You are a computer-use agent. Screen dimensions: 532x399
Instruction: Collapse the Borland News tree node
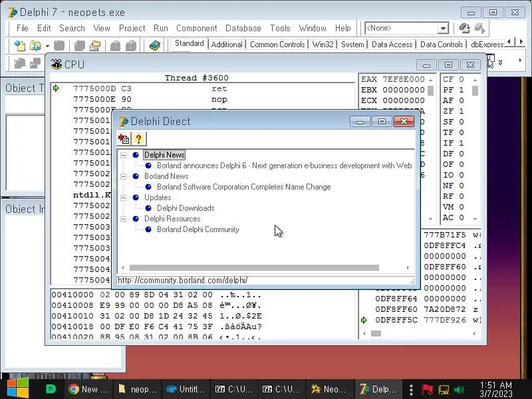point(123,176)
